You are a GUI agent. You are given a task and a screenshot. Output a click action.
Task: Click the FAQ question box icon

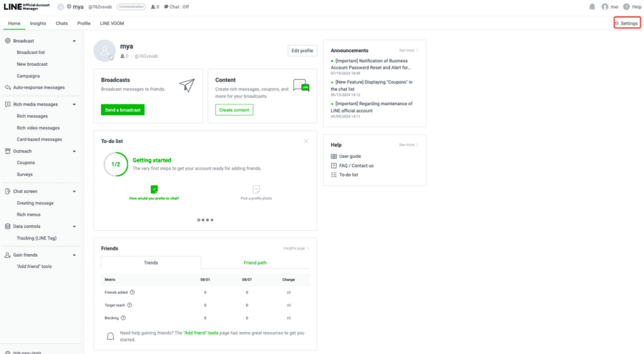click(333, 165)
